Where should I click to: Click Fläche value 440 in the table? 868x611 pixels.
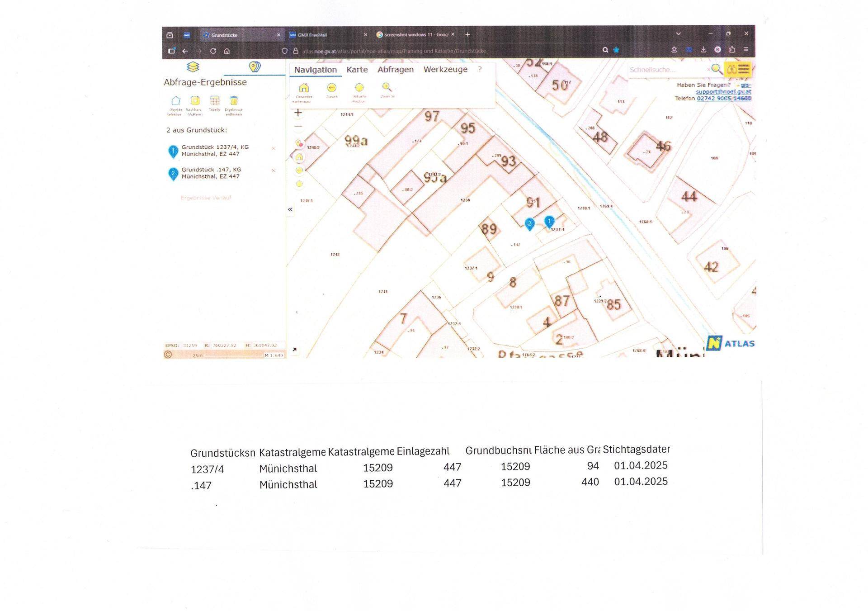click(x=590, y=482)
